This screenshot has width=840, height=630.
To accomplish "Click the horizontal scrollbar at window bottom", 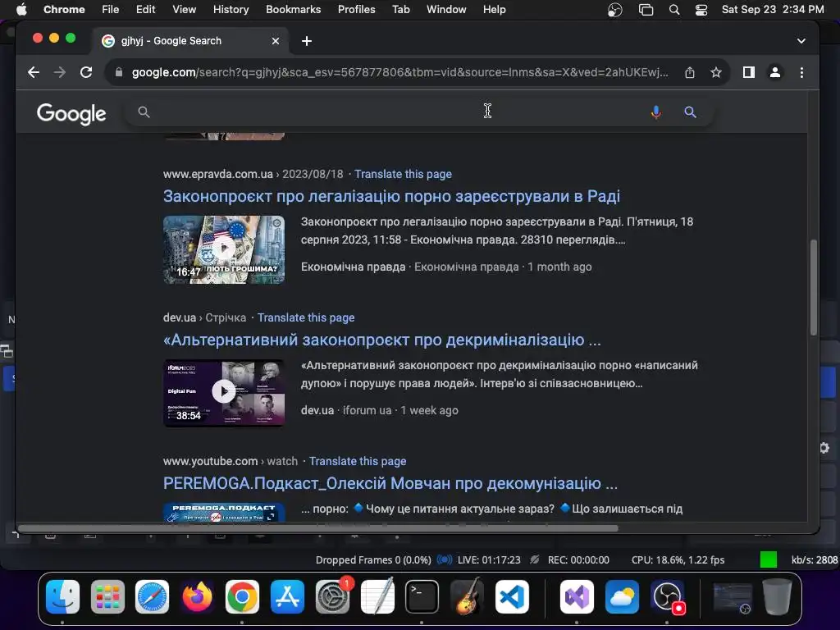I will [x=318, y=528].
